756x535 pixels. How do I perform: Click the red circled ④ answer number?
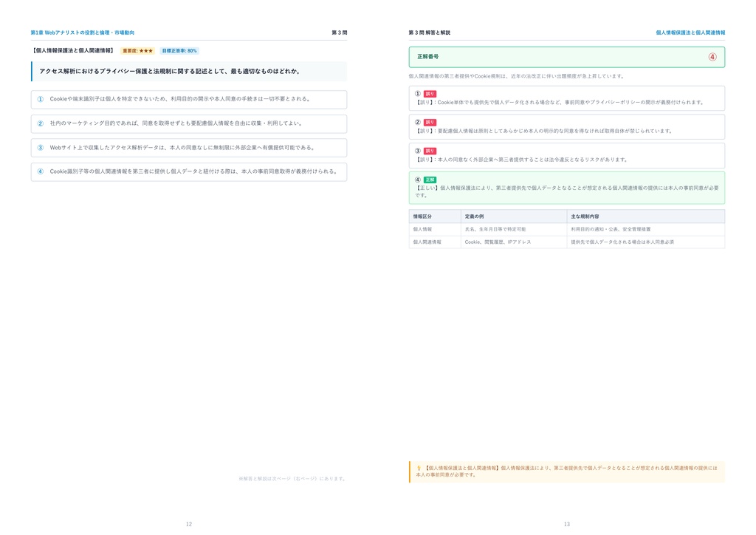point(712,57)
